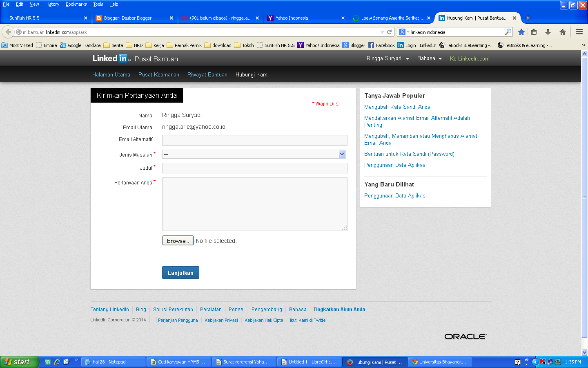The image size is (588, 368).
Task: Click the Oracle logo
Action: pyautogui.click(x=465, y=337)
